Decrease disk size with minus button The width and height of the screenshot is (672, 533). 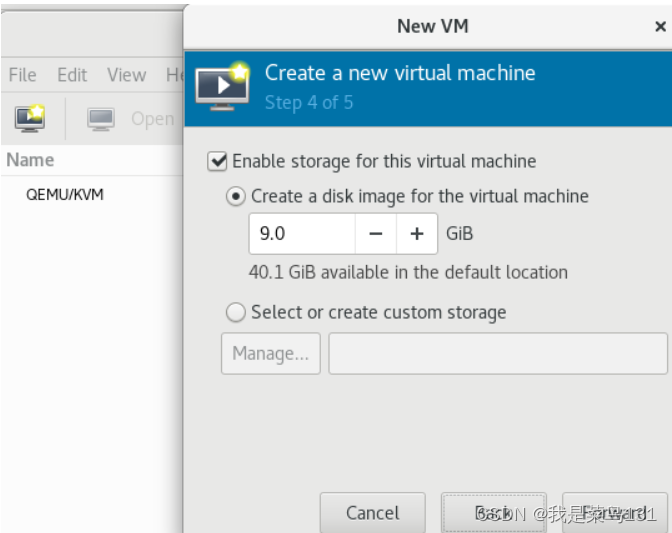[375, 234]
